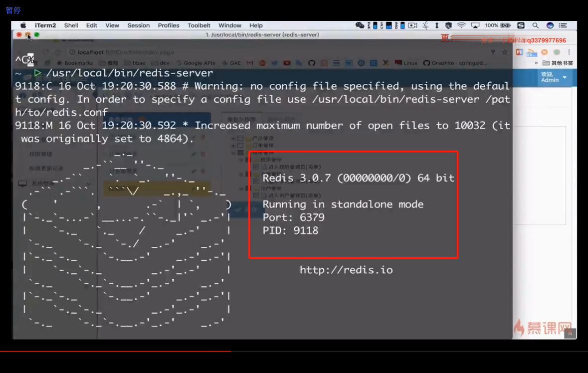The height and width of the screenshot is (373, 588).
Task: Bookmark page with browser star icon
Action: pyautogui.click(x=505, y=52)
